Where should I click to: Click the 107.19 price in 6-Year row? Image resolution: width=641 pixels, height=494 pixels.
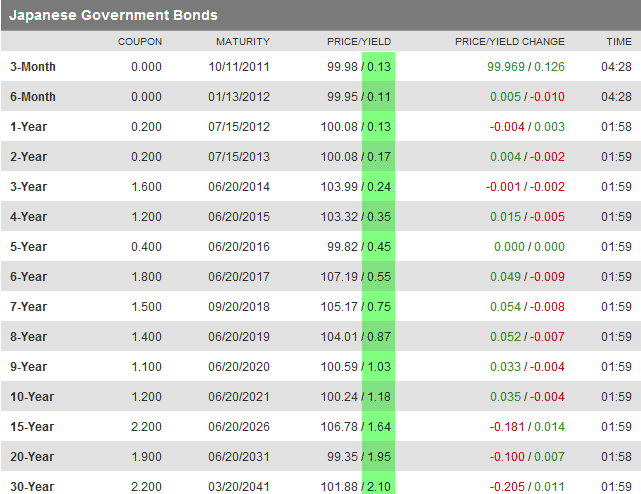click(340, 277)
